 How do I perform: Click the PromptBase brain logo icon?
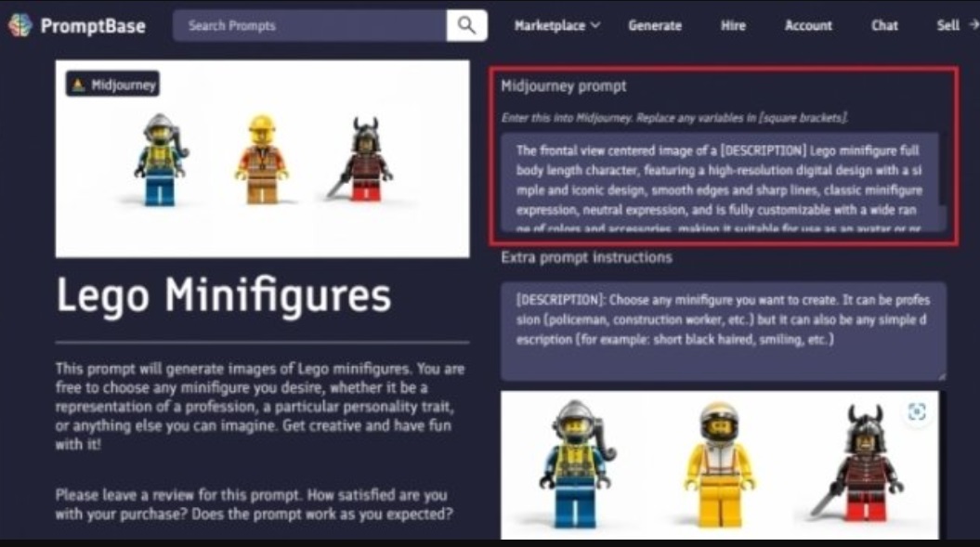20,26
